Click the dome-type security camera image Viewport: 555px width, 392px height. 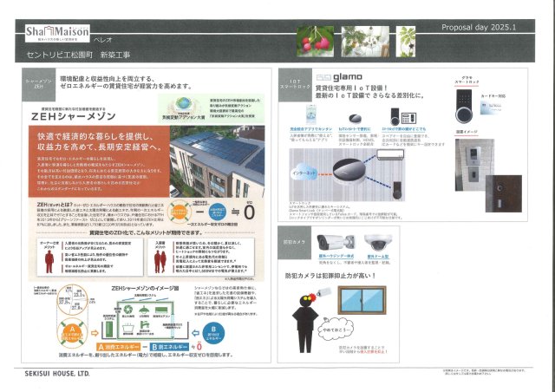[x=378, y=243]
